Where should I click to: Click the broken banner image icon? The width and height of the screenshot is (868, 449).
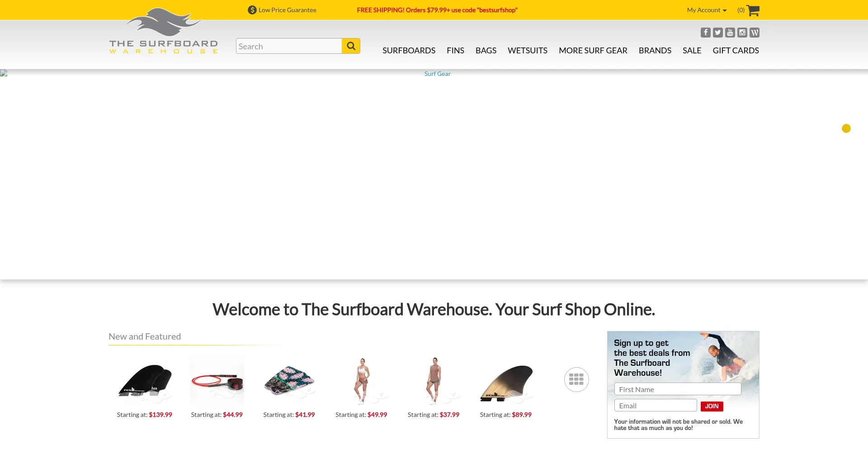click(x=4, y=73)
